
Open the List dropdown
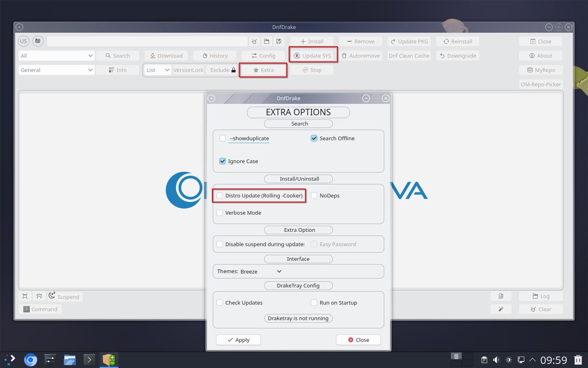pyautogui.click(x=158, y=70)
